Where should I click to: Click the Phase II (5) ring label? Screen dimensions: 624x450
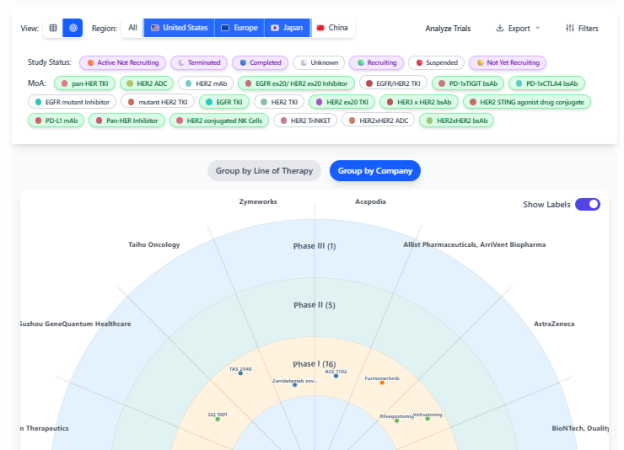click(314, 305)
